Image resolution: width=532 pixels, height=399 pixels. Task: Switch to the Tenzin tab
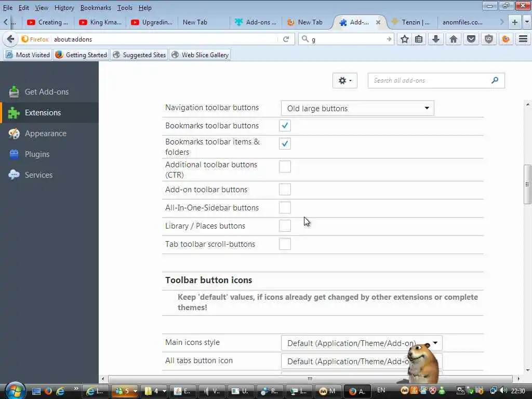point(411,22)
